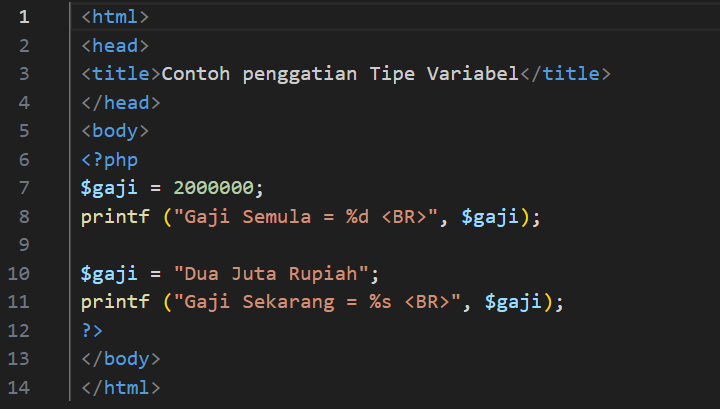
Task: Click the closing html tag
Action: coord(121,387)
